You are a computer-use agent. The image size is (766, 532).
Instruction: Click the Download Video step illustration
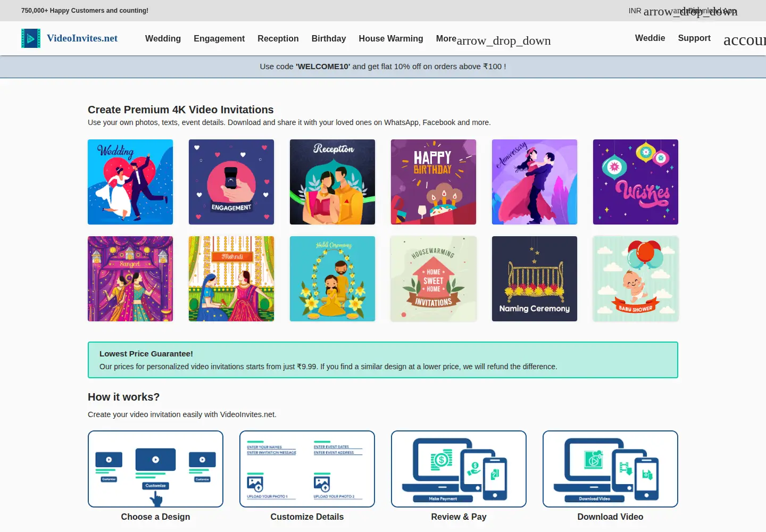(610, 469)
